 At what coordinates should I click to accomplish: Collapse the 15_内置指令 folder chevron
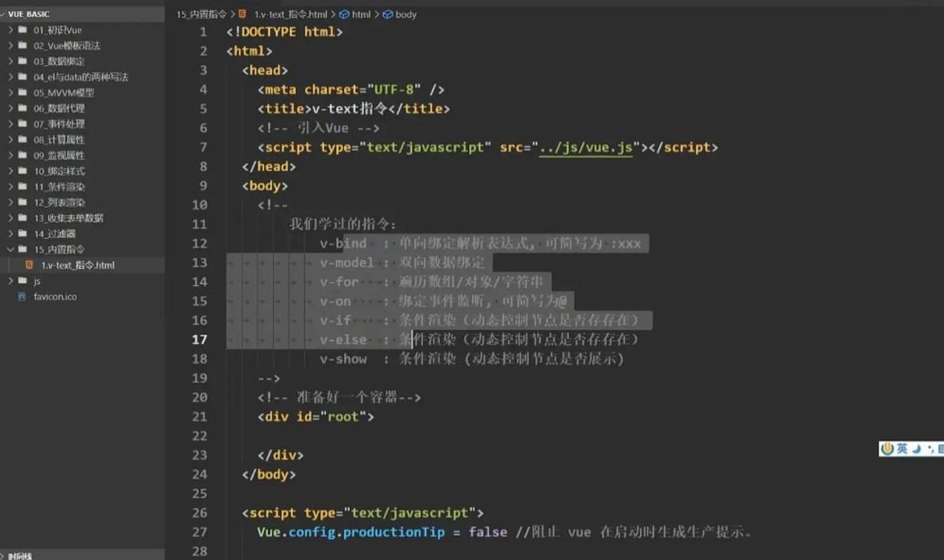10,249
